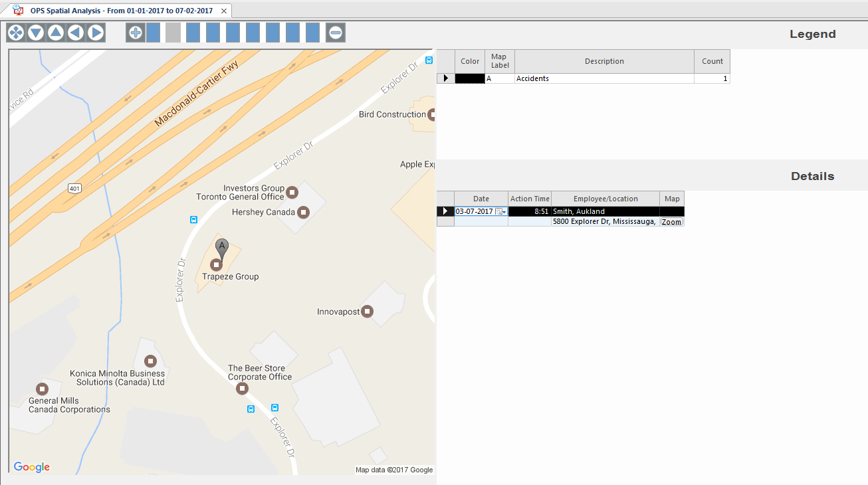Pan the map upward with the up arrow tool

coord(55,32)
